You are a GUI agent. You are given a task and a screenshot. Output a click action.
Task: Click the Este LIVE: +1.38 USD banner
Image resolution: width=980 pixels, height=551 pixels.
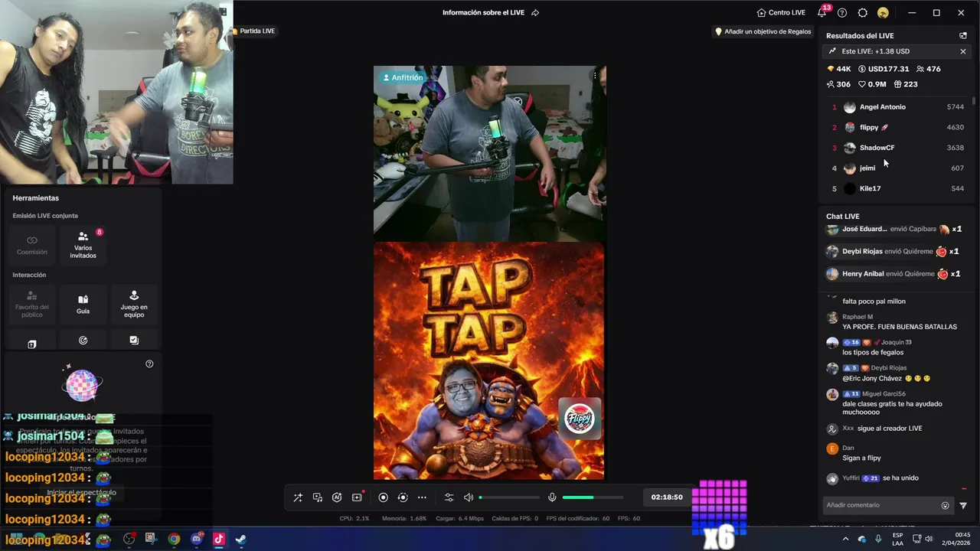[x=897, y=51]
